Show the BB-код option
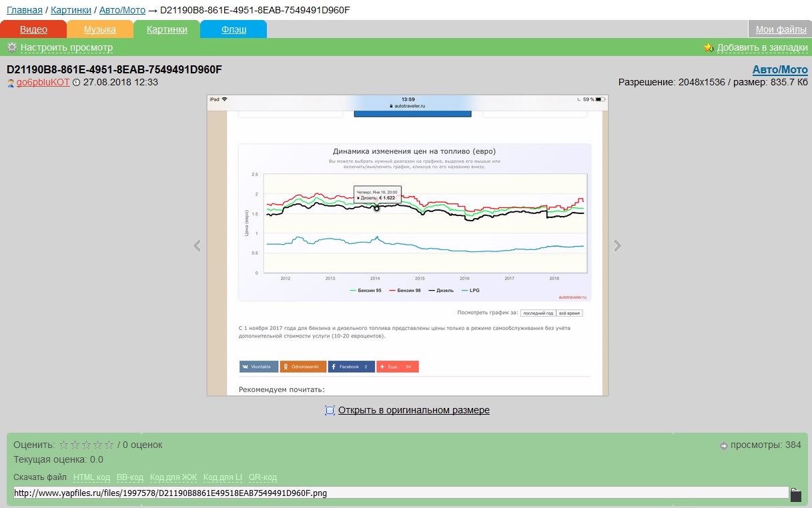The height and width of the screenshot is (508, 812). [130, 477]
